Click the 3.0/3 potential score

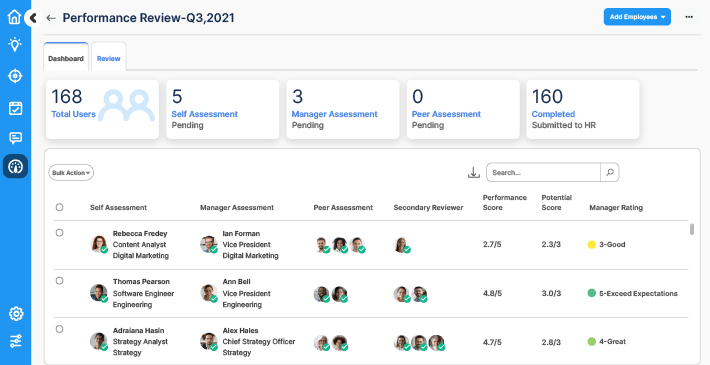coord(551,293)
